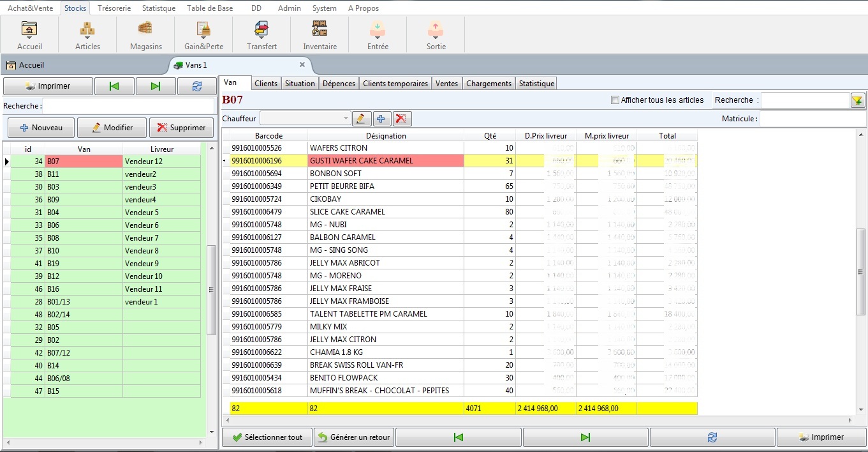Switch to the Clients temporaires tab
The height and width of the screenshot is (452, 868).
coord(395,84)
